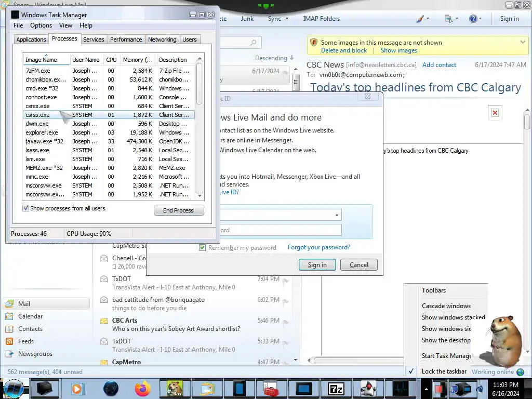The width and height of the screenshot is (532, 399).
Task: Click Cancel in the Live ID dialog
Action: tap(358, 265)
